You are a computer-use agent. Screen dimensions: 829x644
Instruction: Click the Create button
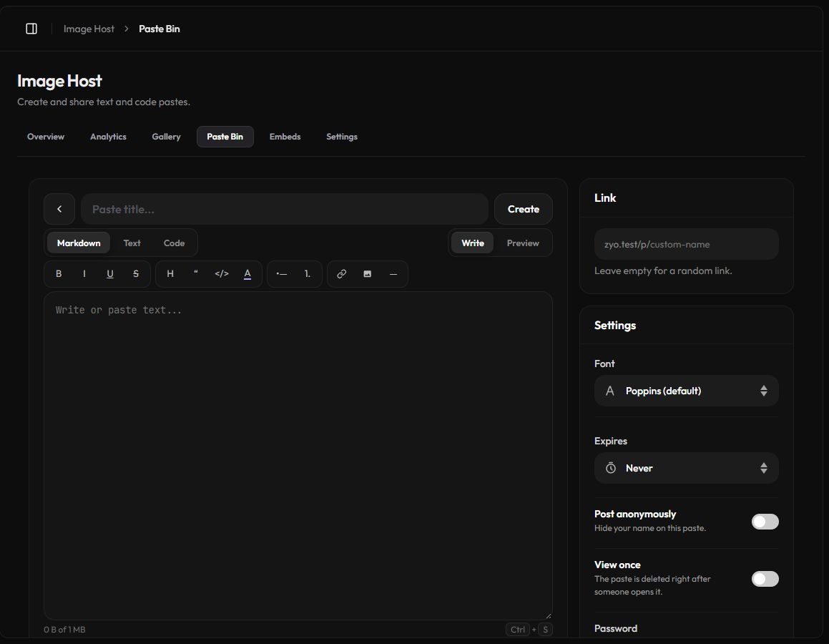point(524,209)
